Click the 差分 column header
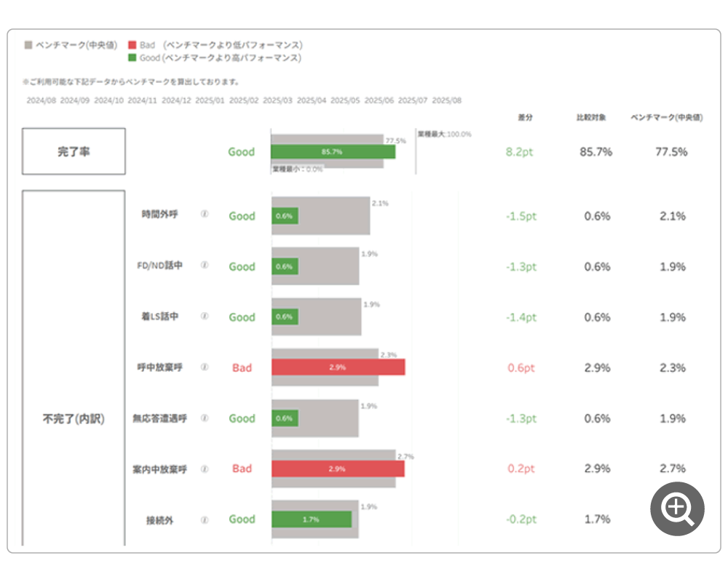This screenshot has width=728, height=582. (x=524, y=118)
